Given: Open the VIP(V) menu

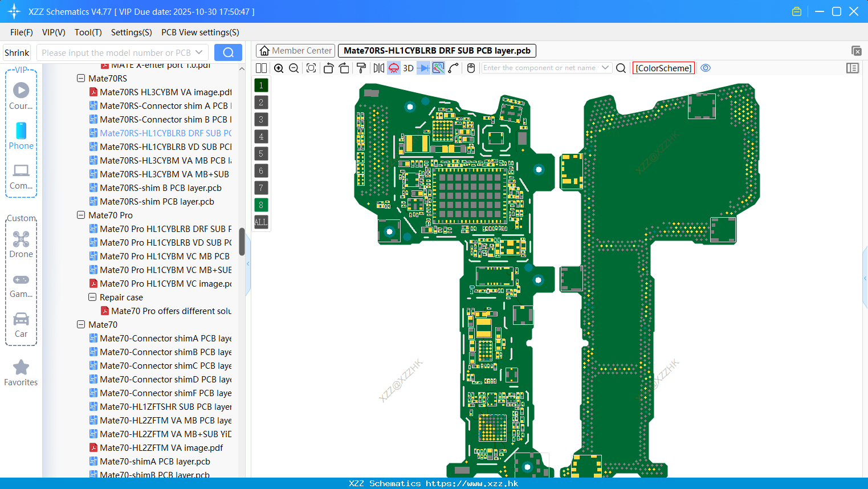Looking at the screenshot, I should click(x=54, y=32).
